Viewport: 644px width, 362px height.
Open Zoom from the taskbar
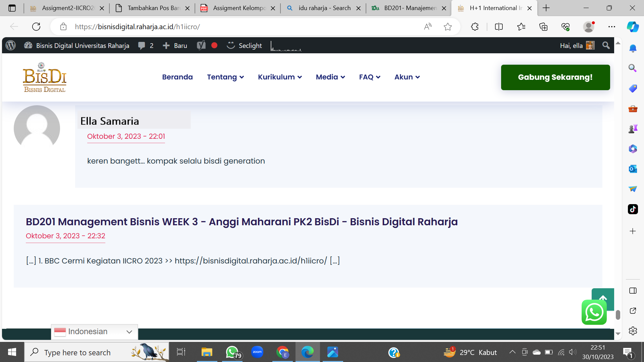257,352
